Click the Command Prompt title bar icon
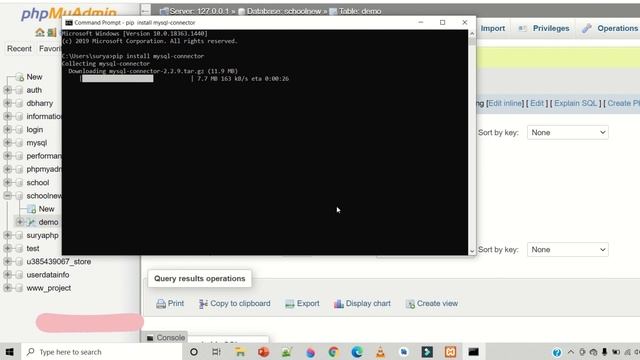Image resolution: width=640 pixels, height=360 pixels. [x=69, y=22]
